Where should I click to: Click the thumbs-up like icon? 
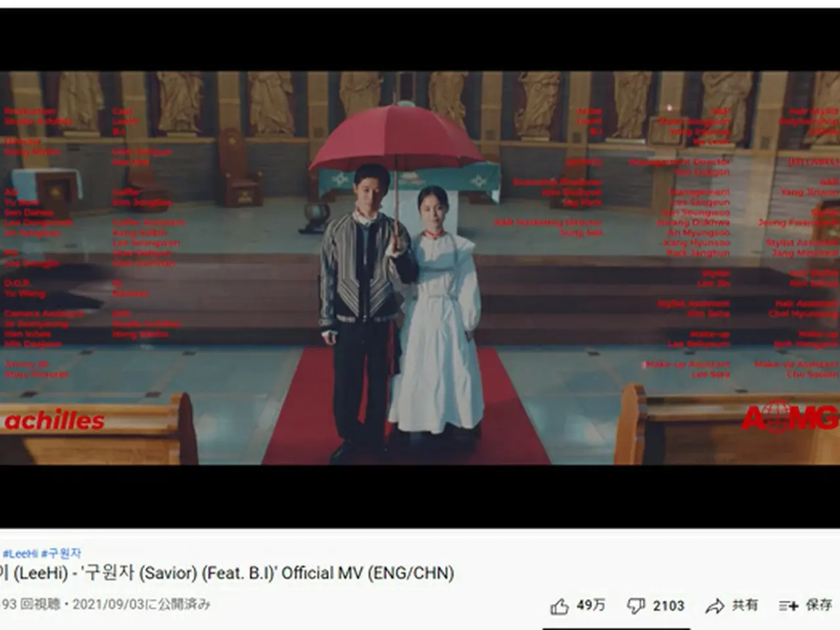pos(559,606)
